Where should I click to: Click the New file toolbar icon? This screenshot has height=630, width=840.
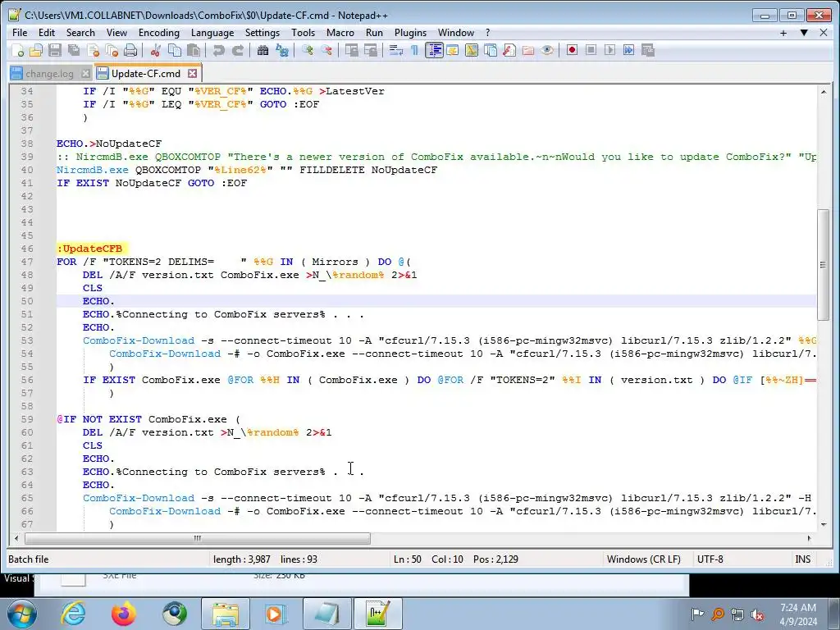[18, 50]
